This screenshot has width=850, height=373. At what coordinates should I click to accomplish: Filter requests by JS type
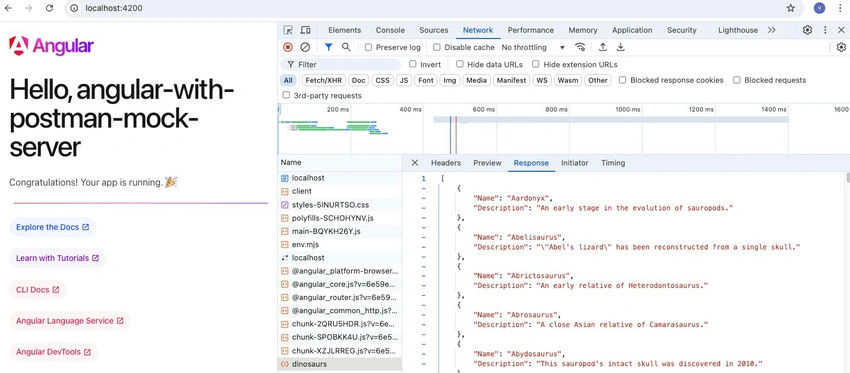(404, 80)
